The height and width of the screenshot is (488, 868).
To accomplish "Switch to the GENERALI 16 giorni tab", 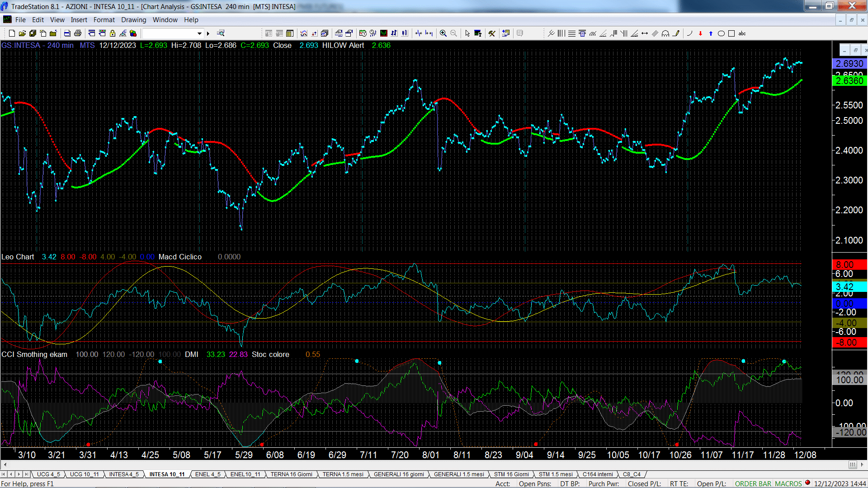I will pyautogui.click(x=399, y=474).
